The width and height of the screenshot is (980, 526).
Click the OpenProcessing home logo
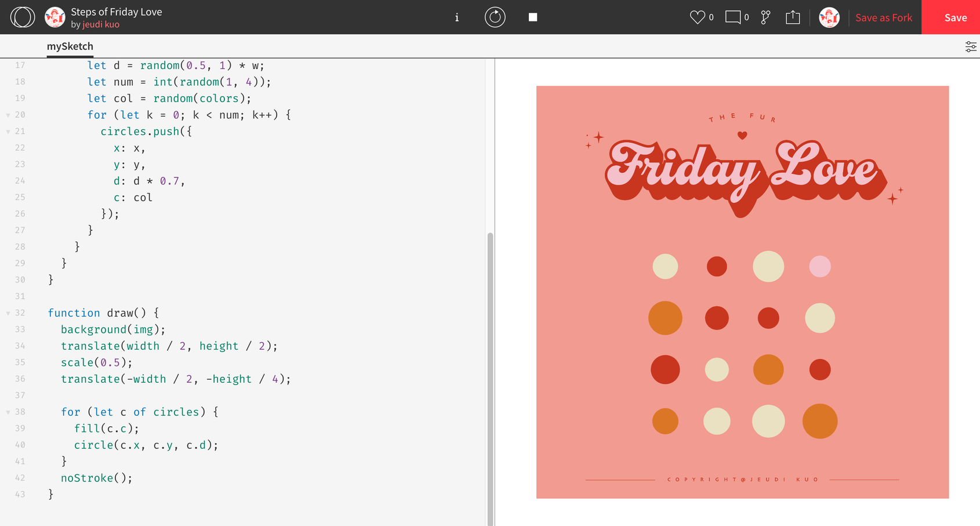pyautogui.click(x=23, y=17)
